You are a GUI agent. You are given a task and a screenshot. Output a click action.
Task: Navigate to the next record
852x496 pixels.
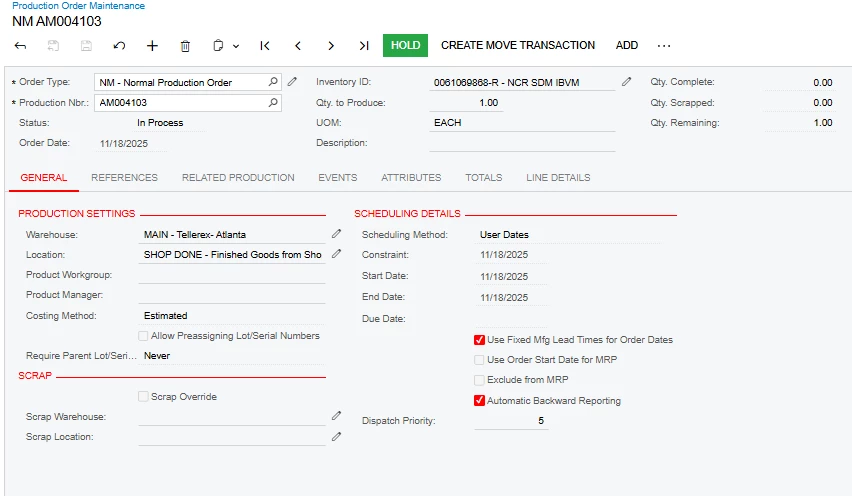pos(331,46)
